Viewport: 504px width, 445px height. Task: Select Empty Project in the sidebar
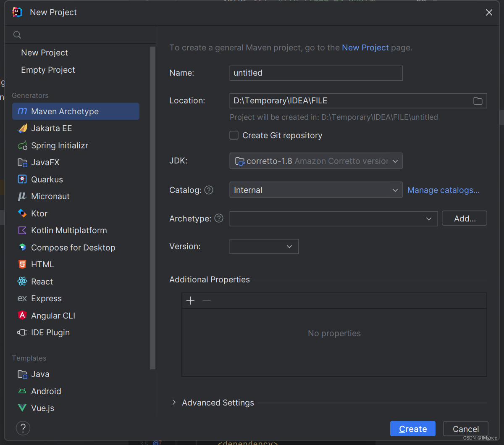48,70
